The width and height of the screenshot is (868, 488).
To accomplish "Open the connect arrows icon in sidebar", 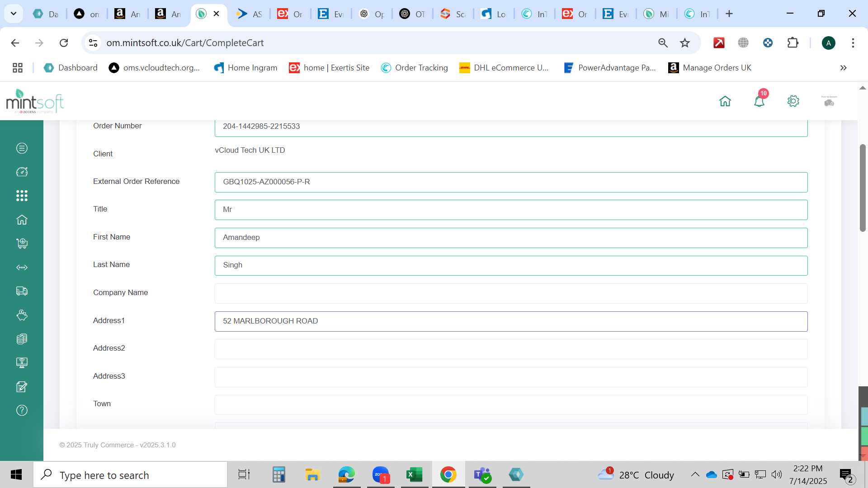I will (22, 267).
